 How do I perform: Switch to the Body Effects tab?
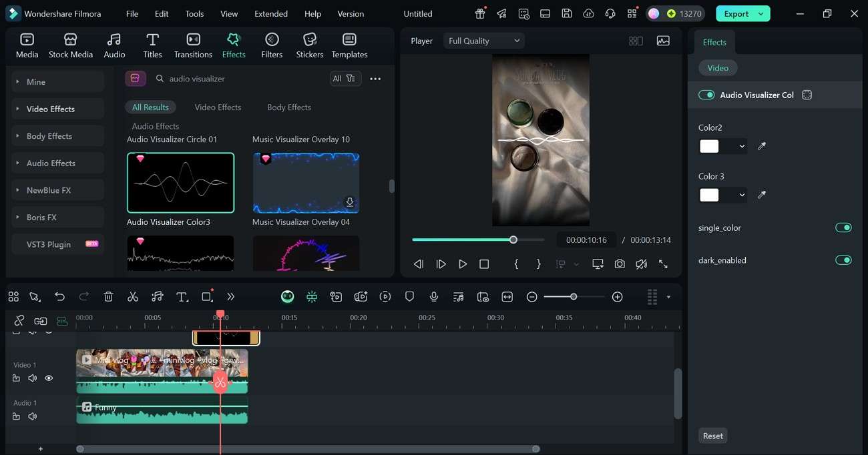289,107
